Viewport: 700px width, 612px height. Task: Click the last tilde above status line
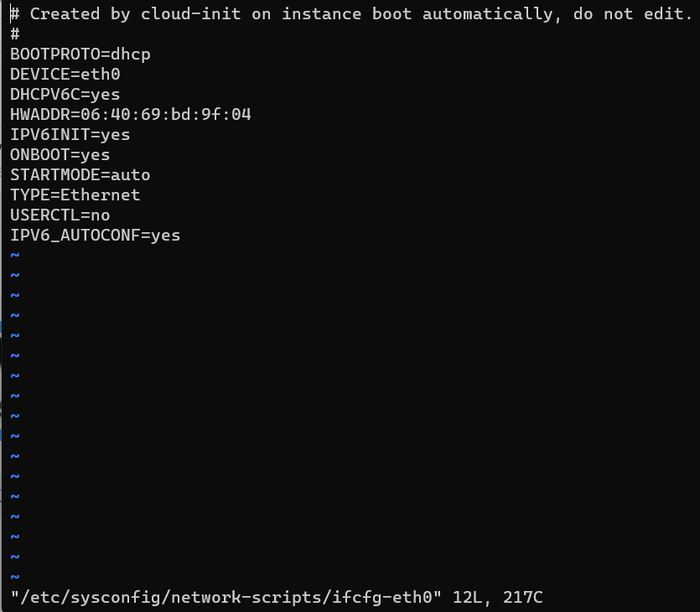[x=15, y=577]
